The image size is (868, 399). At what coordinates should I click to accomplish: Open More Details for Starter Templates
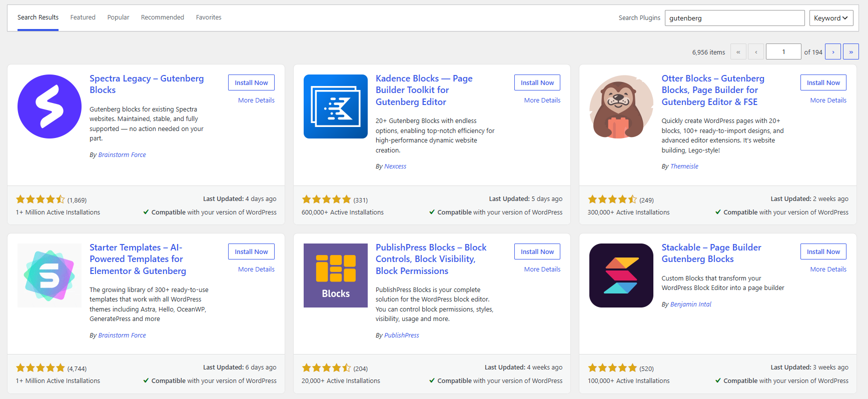click(256, 269)
